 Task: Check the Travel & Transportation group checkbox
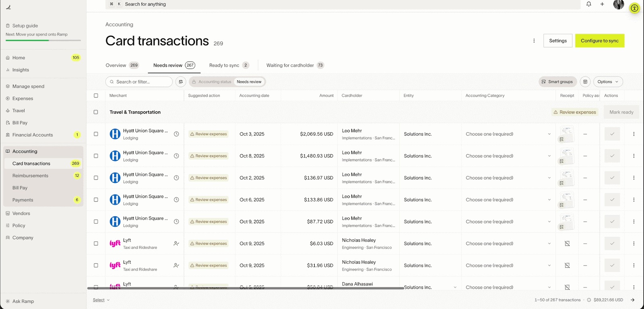coord(96,112)
